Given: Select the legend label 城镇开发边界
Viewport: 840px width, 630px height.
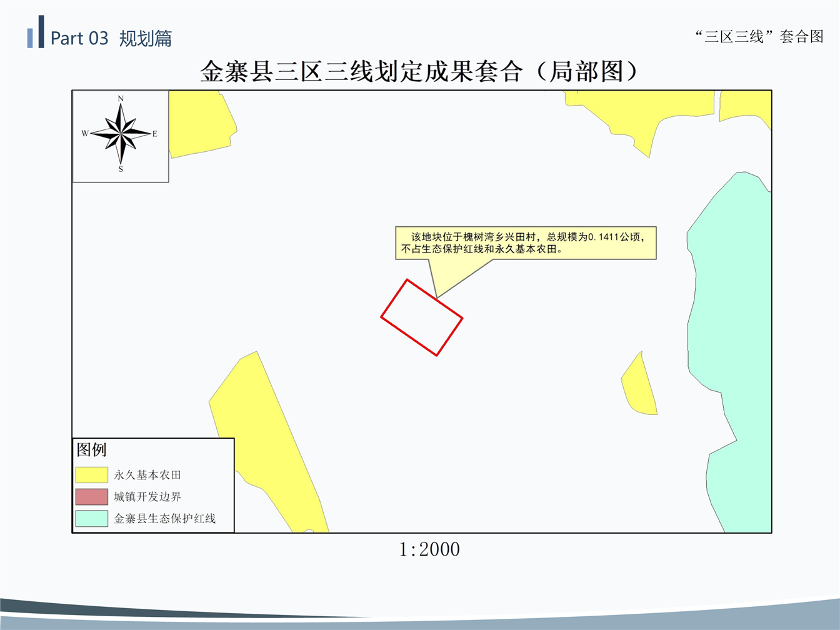Looking at the screenshot, I should pyautogui.click(x=147, y=497).
